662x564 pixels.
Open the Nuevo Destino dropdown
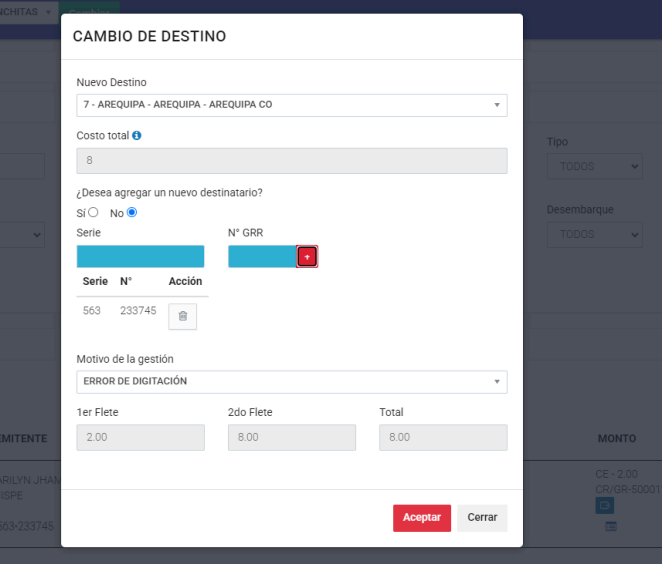pos(291,105)
